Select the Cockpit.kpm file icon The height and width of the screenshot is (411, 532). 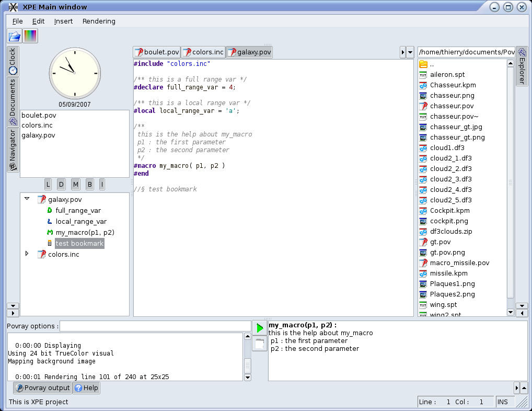[423, 211]
